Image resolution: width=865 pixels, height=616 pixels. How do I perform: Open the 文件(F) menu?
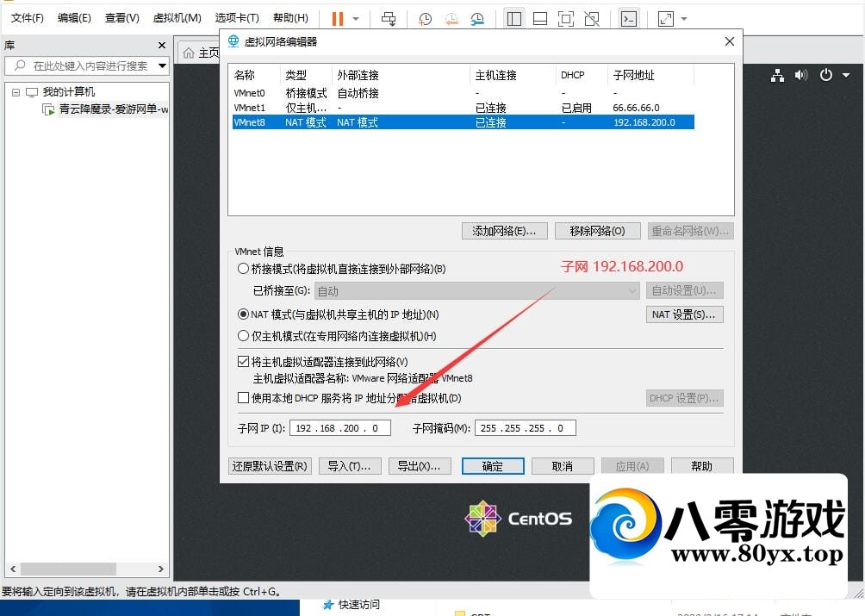tap(27, 17)
